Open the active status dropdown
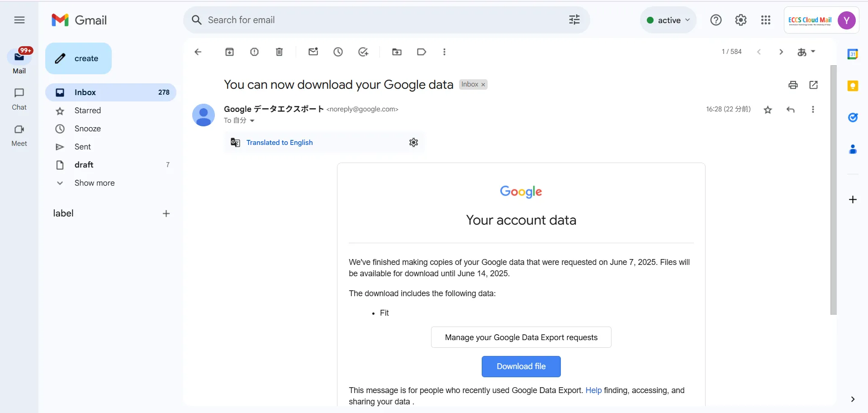The height and width of the screenshot is (413, 868). [x=668, y=20]
